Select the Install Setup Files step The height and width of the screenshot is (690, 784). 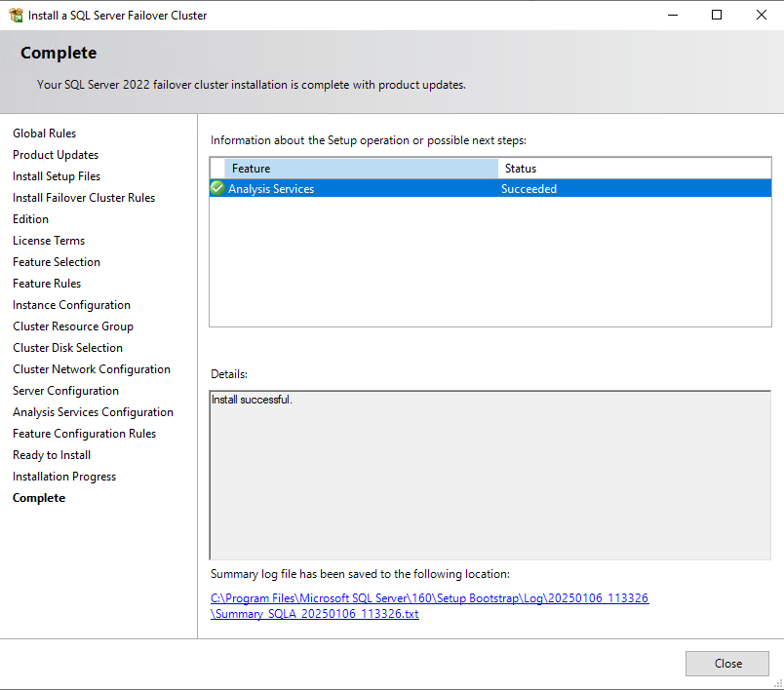[x=57, y=176]
